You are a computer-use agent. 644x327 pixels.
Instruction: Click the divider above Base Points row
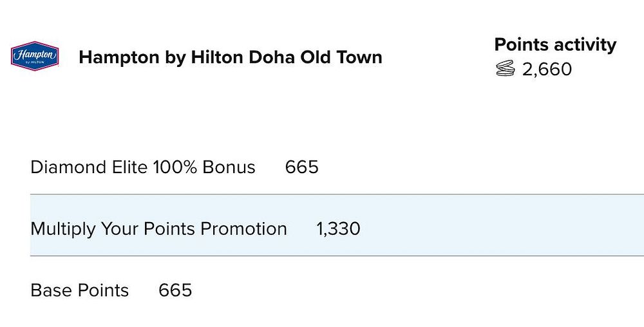pyautogui.click(x=337, y=256)
